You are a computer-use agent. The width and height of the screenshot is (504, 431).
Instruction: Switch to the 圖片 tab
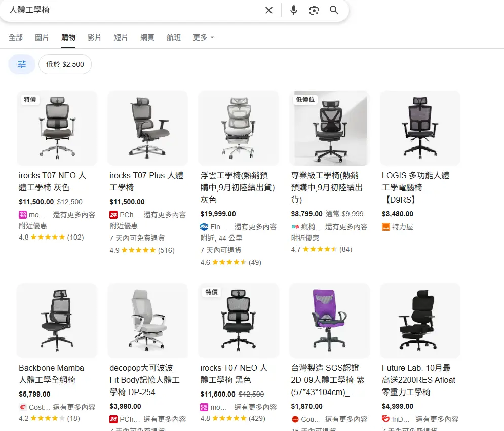pos(42,37)
